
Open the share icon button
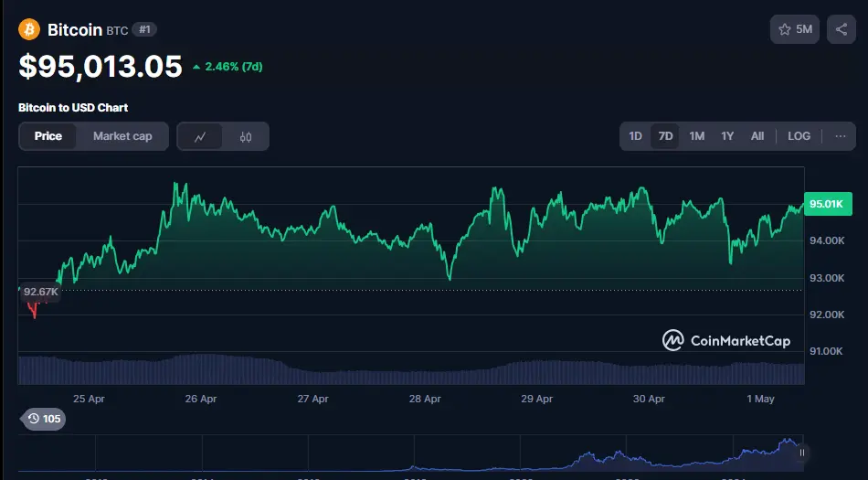coord(842,29)
